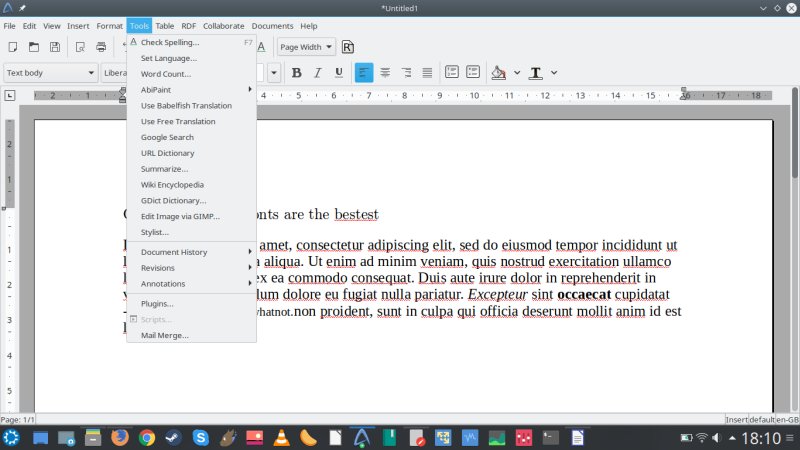Image resolution: width=800 pixels, height=450 pixels.
Task: Click the New document icon
Action: (13, 47)
